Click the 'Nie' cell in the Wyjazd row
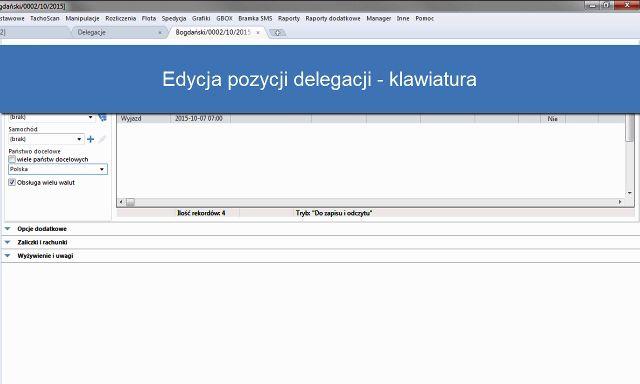This screenshot has width=640, height=384. point(553,119)
